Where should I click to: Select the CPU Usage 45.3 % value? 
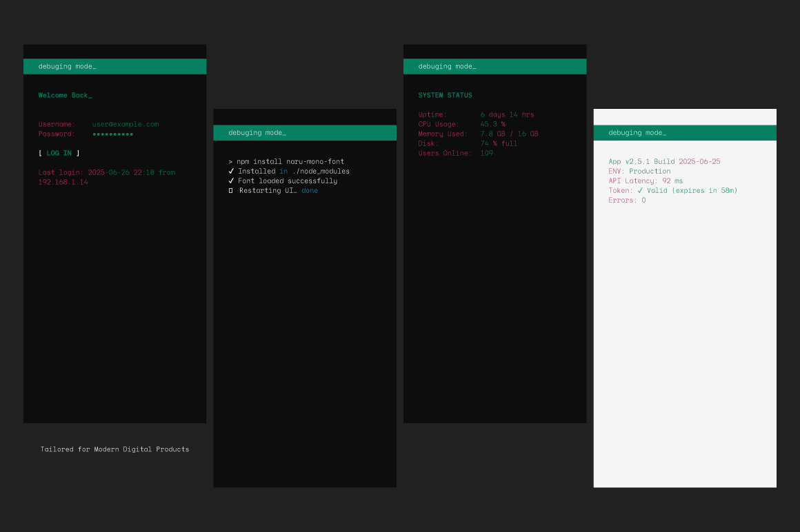coord(492,124)
